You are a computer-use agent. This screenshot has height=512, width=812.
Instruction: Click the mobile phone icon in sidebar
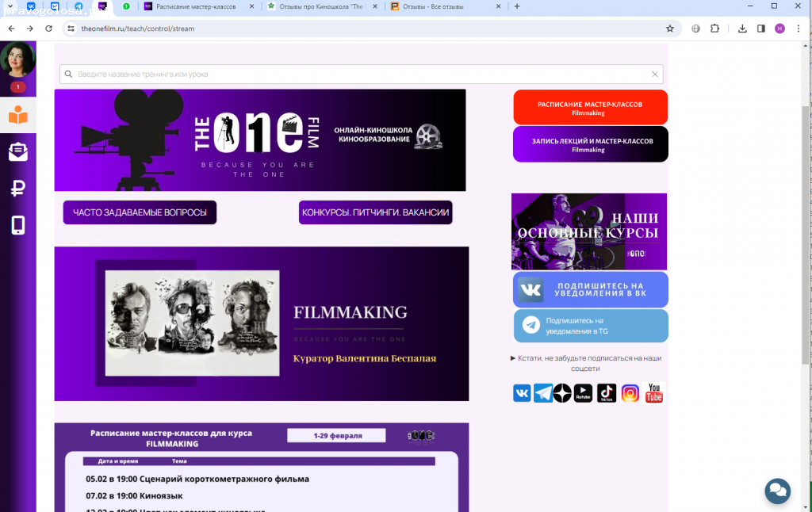(x=17, y=226)
